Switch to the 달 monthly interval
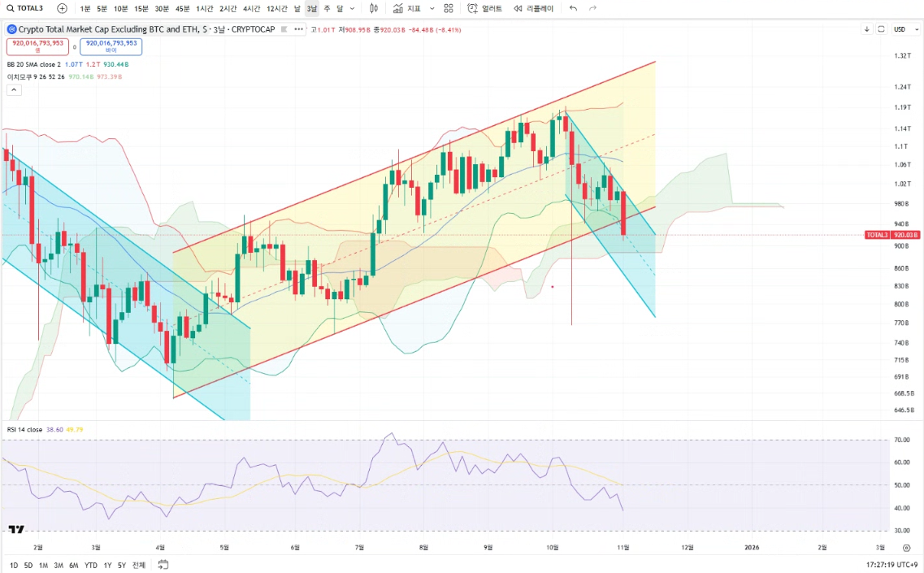Screen dimensions: 924x573 340,9
